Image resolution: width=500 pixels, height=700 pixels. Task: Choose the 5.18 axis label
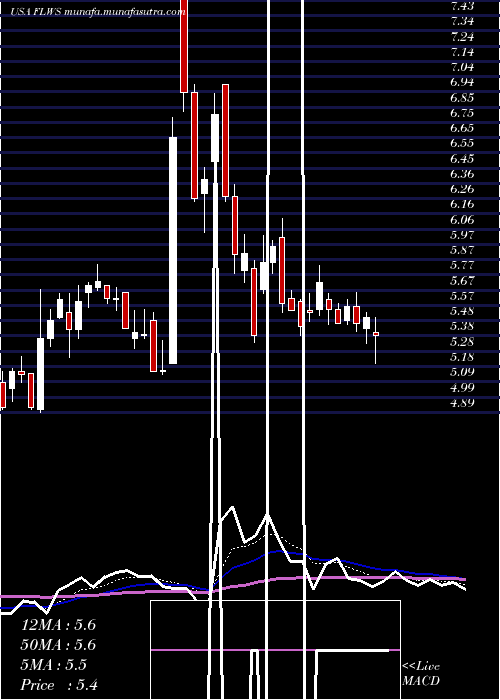click(x=462, y=357)
